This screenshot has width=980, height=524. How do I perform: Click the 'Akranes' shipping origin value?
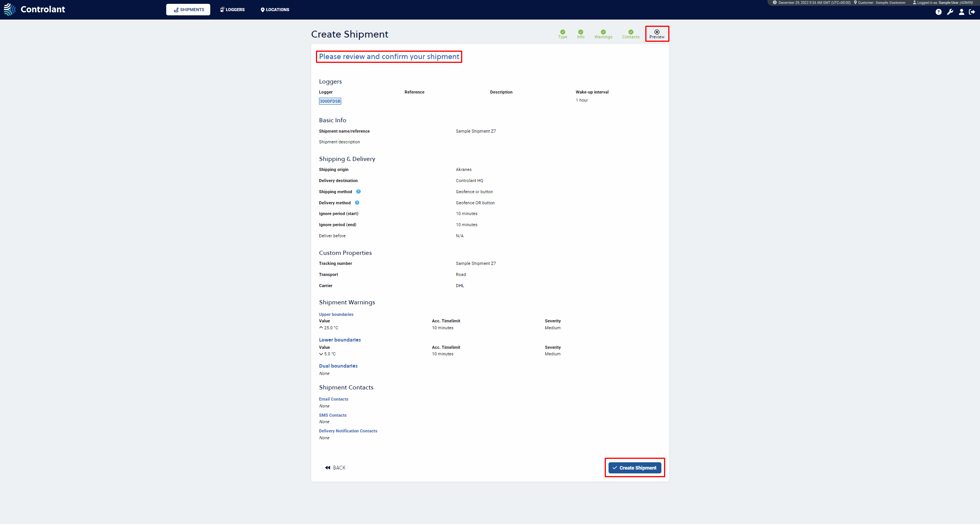[x=464, y=169]
